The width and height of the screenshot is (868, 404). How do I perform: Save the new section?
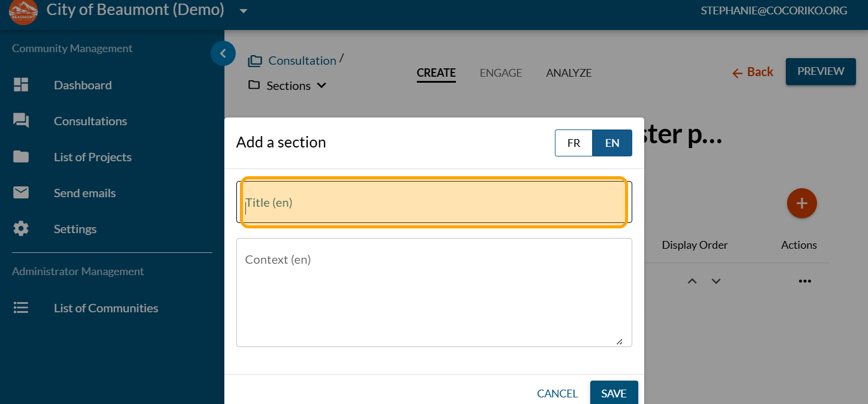[x=614, y=393]
